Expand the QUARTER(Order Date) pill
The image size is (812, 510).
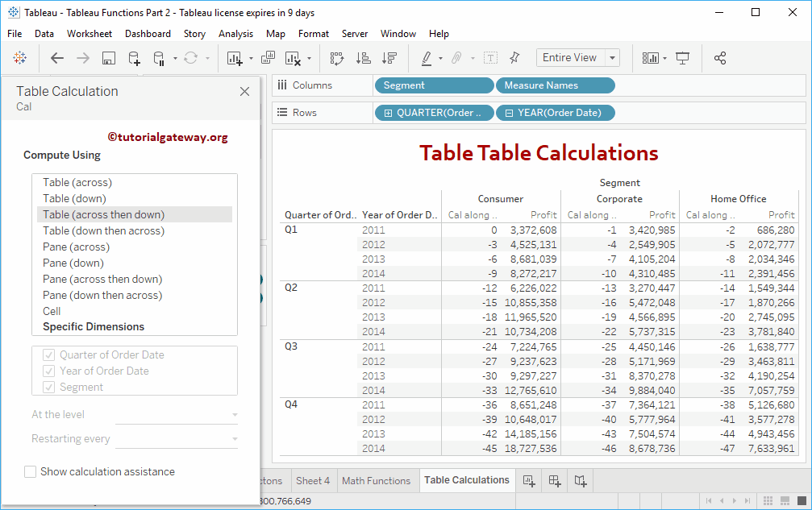pyautogui.click(x=388, y=113)
